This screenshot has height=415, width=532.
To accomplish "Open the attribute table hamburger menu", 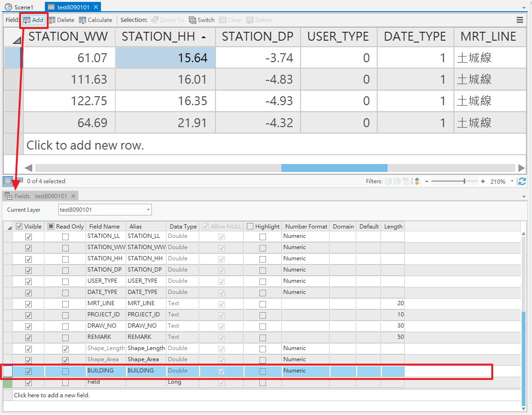I will (x=519, y=20).
